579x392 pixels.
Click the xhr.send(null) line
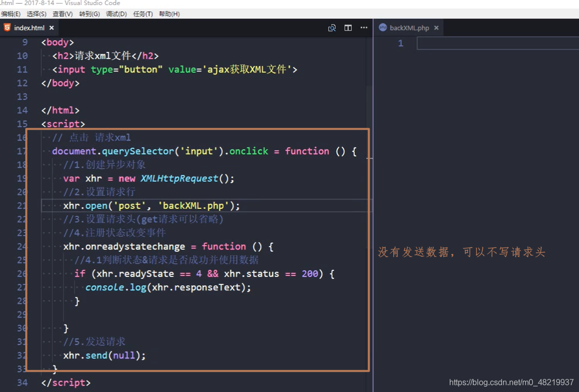pyautogui.click(x=105, y=355)
